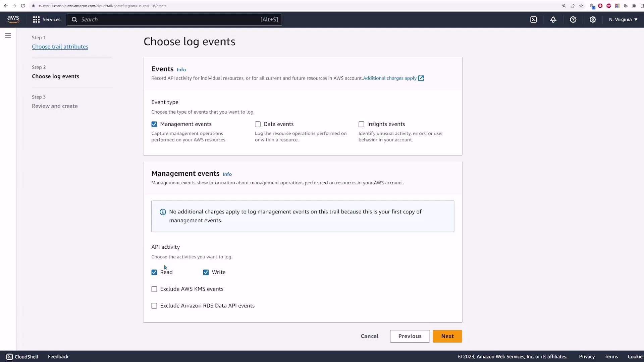Open the help question mark icon
This screenshot has width=644, height=362.
573,19
